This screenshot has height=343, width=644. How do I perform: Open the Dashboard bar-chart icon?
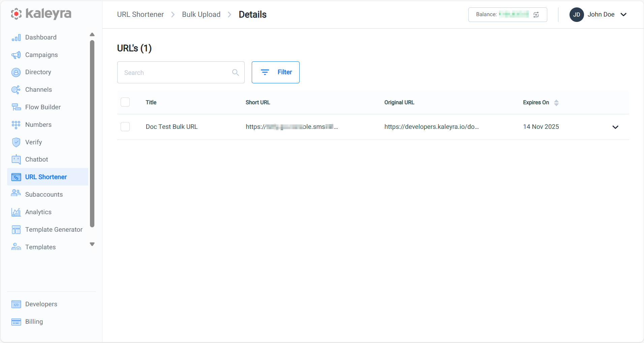(x=16, y=37)
